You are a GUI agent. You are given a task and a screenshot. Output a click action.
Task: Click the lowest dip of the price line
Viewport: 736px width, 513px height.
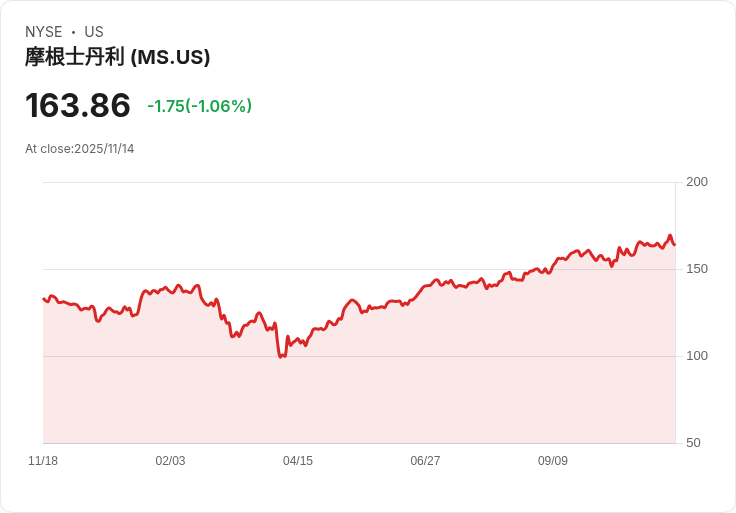281,356
